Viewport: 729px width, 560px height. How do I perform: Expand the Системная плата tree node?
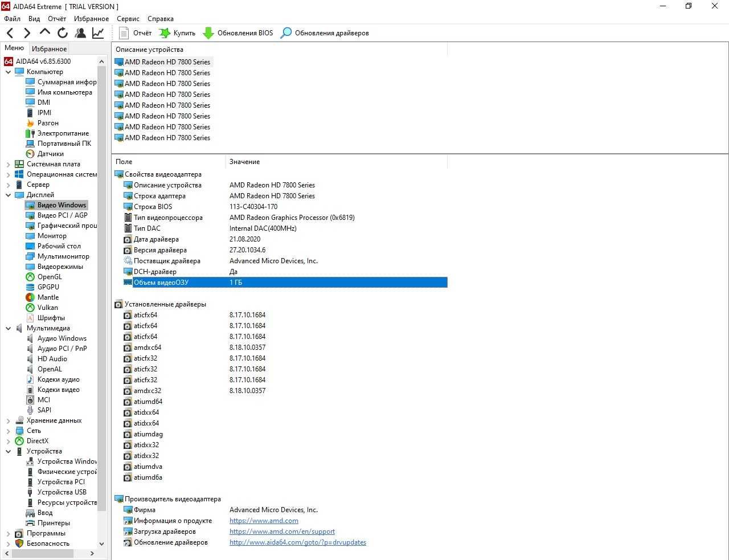[9, 164]
